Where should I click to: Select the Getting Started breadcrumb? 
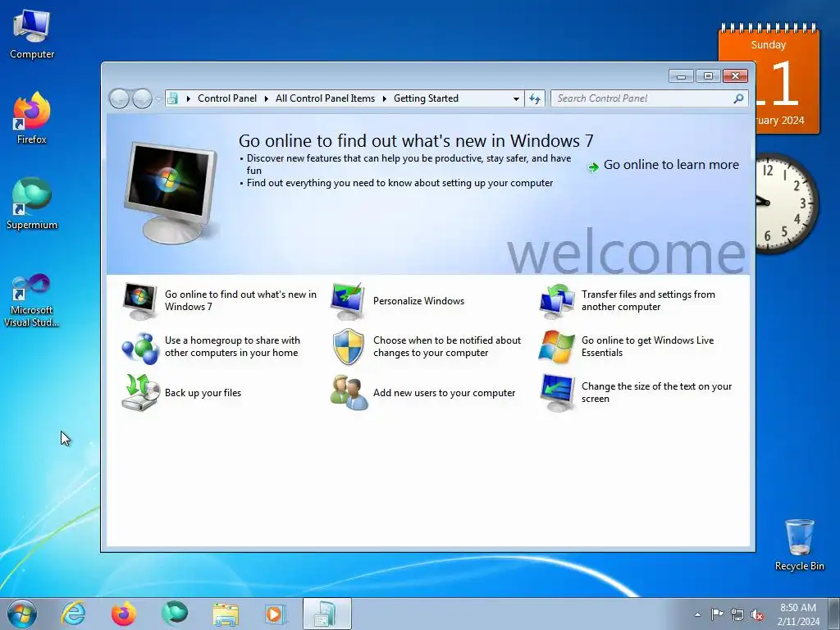[x=426, y=98]
